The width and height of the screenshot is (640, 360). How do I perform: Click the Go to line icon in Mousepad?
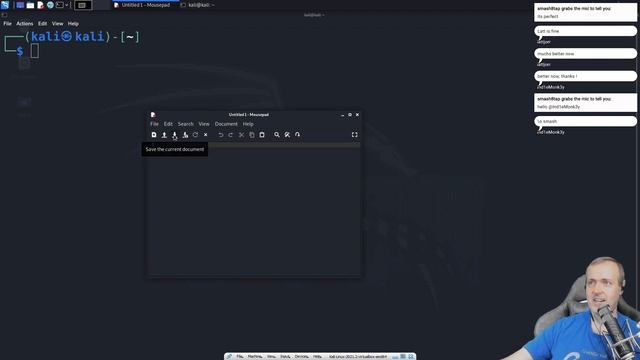[x=298, y=135]
